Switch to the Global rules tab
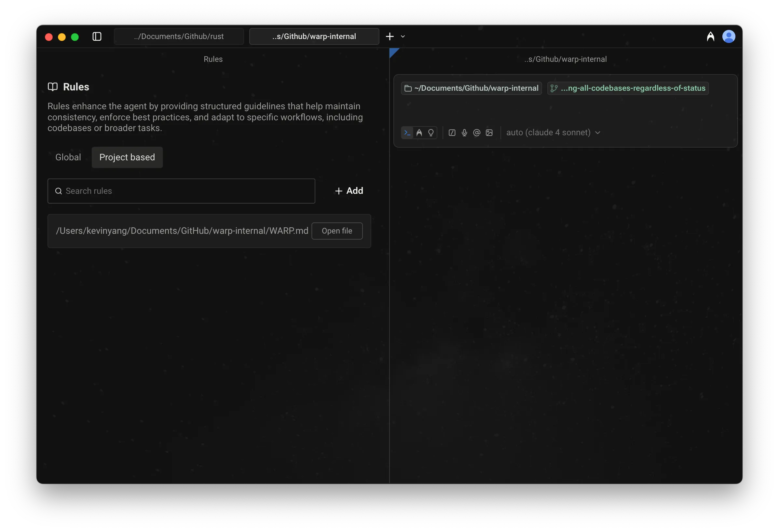779x532 pixels. point(68,157)
